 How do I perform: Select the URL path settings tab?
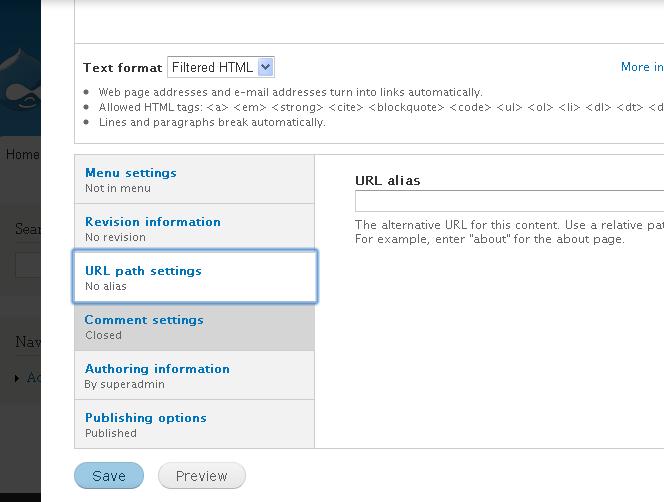(x=143, y=271)
